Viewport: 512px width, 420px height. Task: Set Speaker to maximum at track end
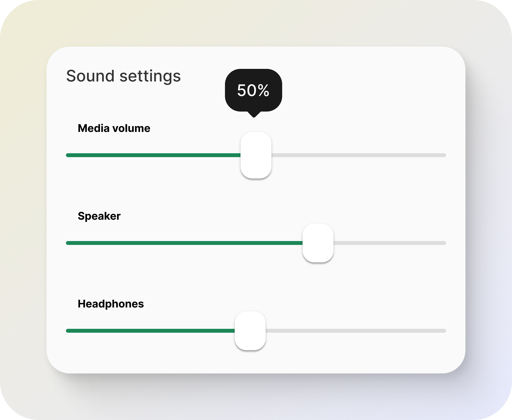pos(444,243)
